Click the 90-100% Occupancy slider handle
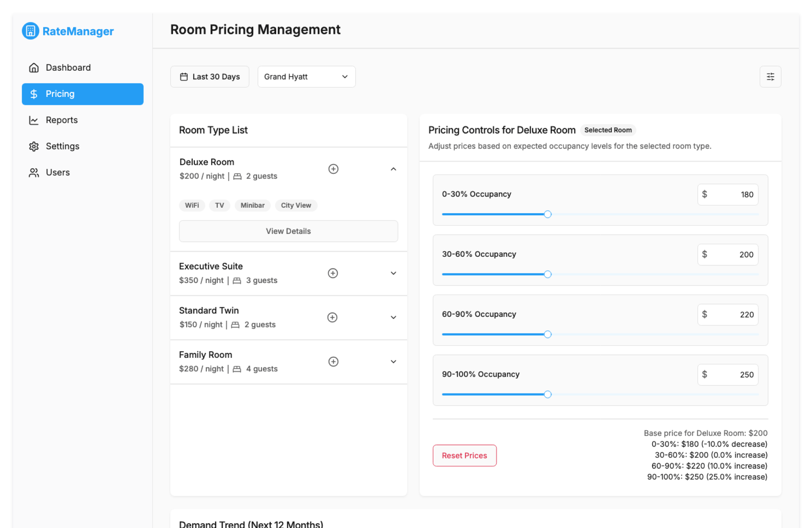Viewport: 812px width, 528px height. 548,395
